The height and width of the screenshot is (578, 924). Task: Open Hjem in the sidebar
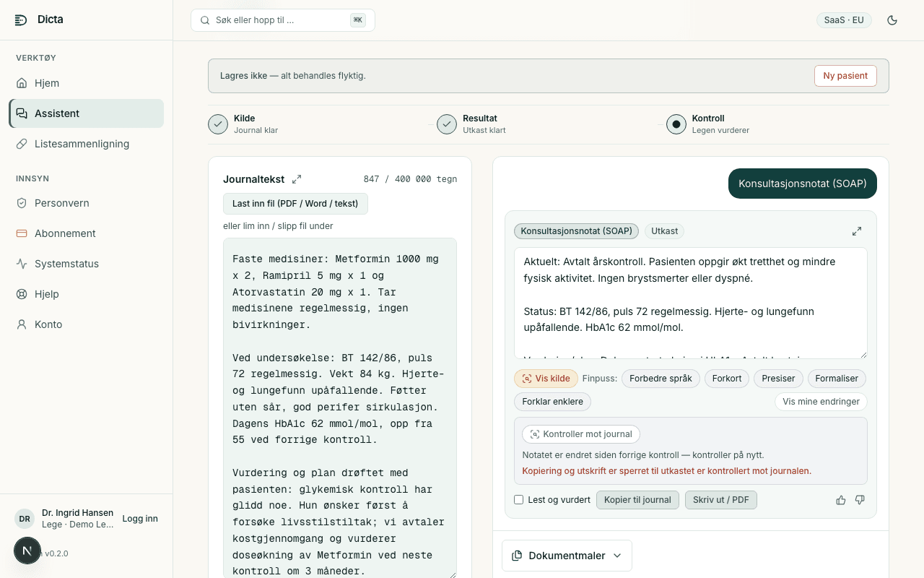pos(87,83)
